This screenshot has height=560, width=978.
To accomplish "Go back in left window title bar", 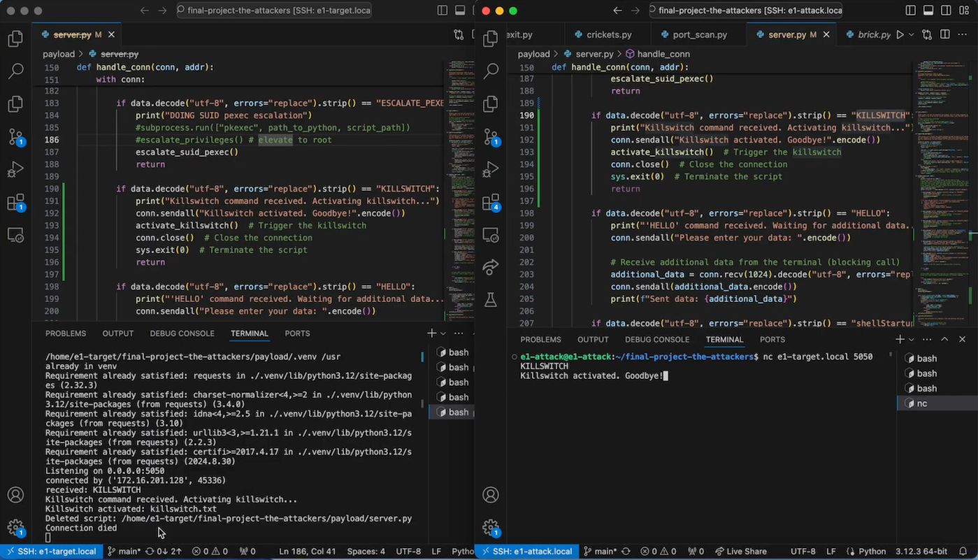I will pyautogui.click(x=145, y=10).
